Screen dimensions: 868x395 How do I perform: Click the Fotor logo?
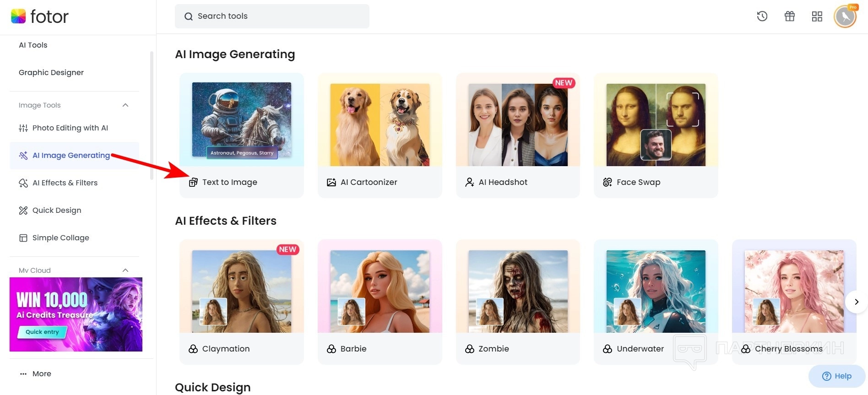40,16
